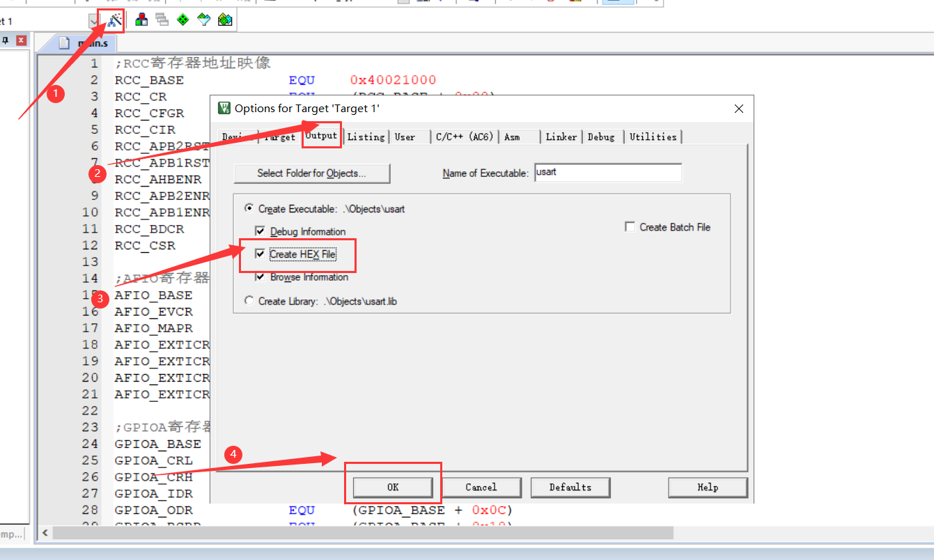Open the Linker tab

[561, 137]
